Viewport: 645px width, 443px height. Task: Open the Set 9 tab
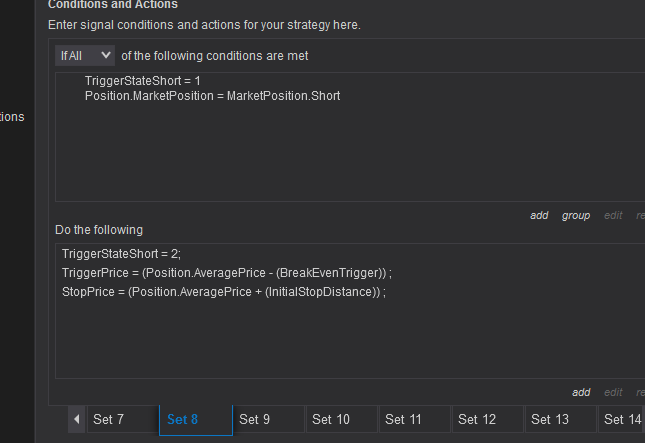tap(255, 420)
